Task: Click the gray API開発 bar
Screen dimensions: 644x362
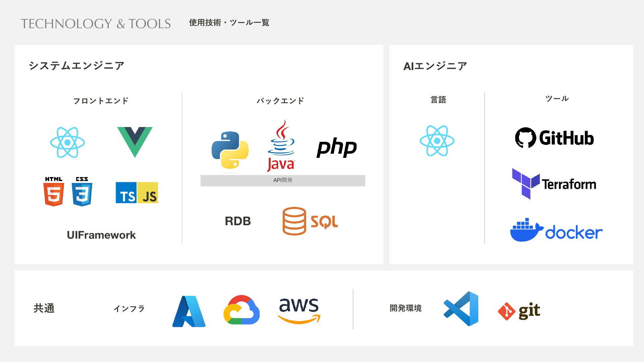Action: coord(283,180)
